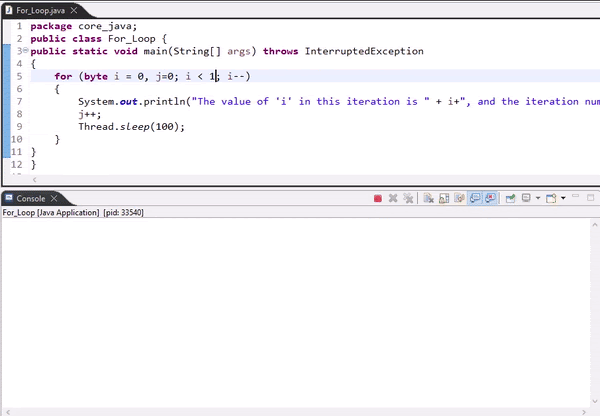Click line number 9 in the editor gutter
Image resolution: width=600 pixels, height=416 pixels.
click(19, 126)
